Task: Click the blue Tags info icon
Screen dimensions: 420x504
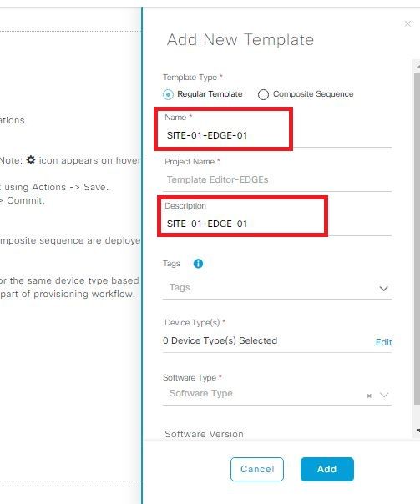Action: 198,264
